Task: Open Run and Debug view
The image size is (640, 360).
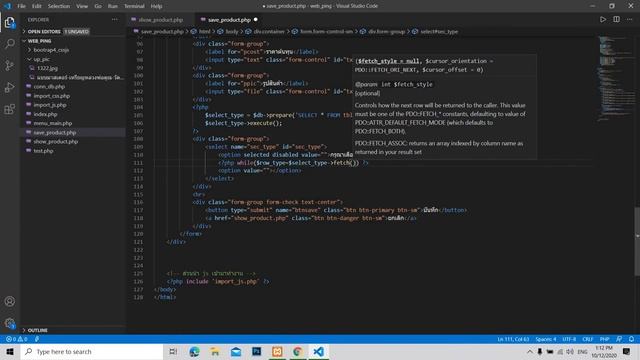Action: point(10,87)
